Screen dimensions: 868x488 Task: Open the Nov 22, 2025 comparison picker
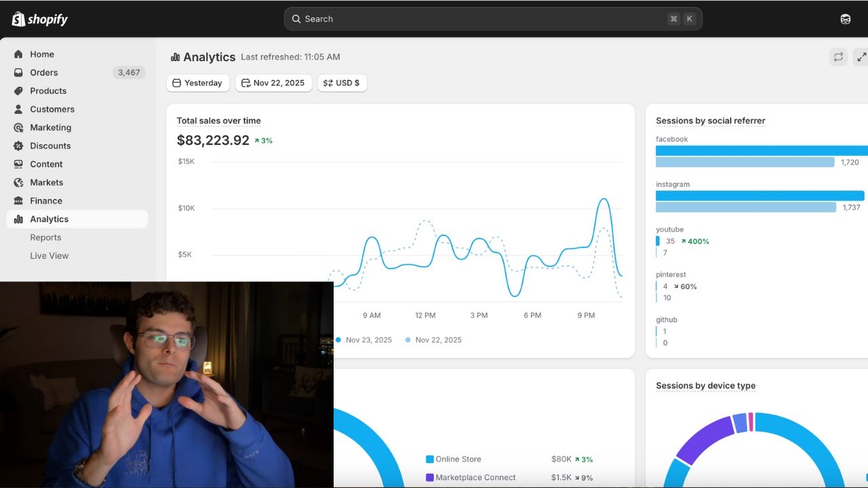tap(274, 83)
